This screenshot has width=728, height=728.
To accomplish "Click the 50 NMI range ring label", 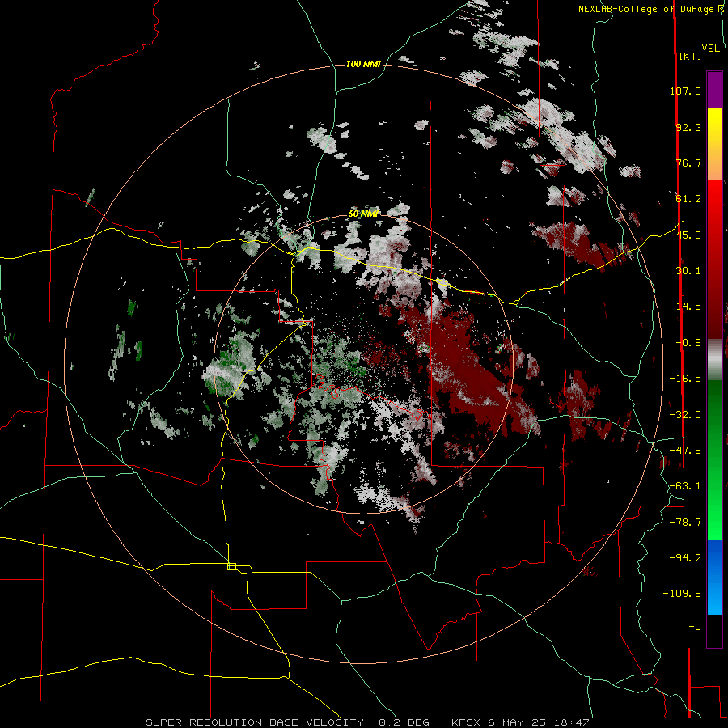I will pyautogui.click(x=363, y=214).
